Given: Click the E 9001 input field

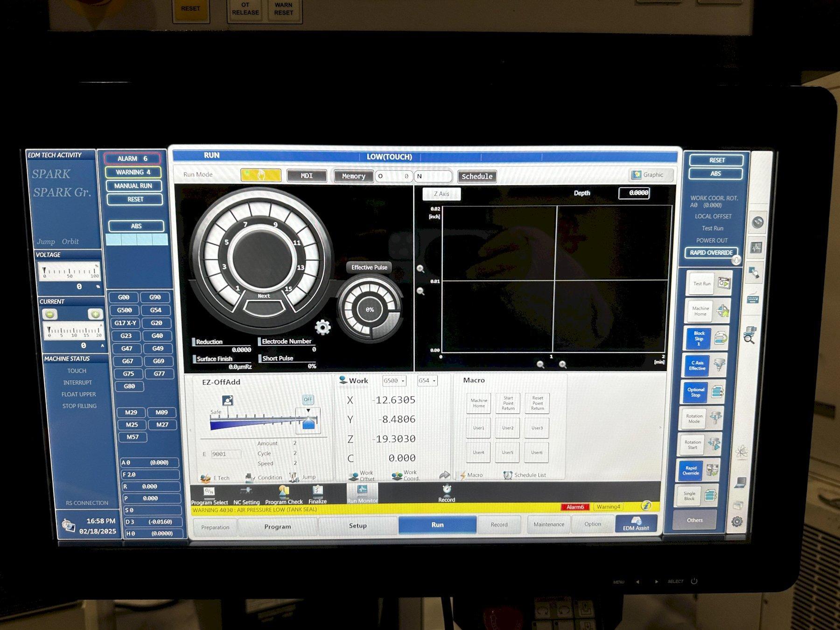Looking at the screenshot, I should [x=226, y=454].
